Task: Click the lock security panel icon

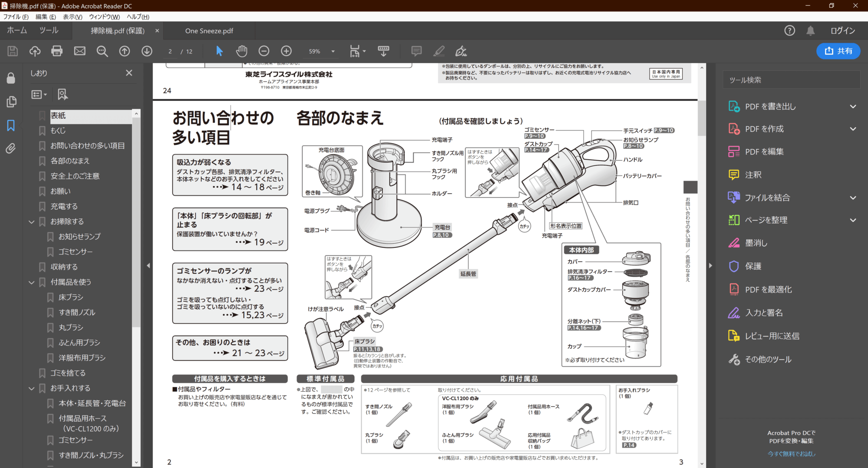Action: 11,78
